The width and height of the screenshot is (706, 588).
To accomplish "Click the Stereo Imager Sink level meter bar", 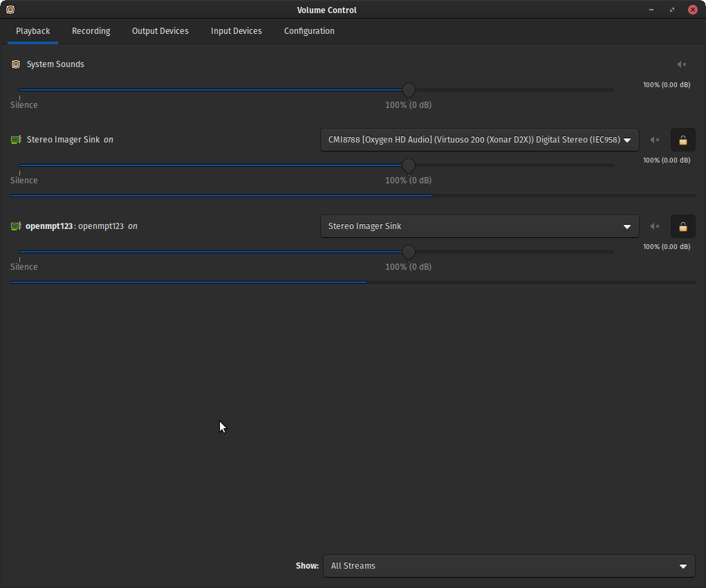I will point(353,196).
